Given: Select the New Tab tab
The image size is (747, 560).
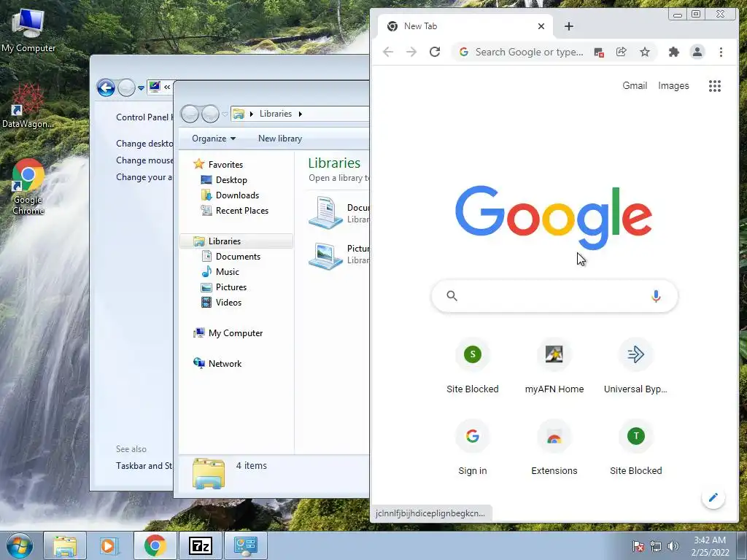Looking at the screenshot, I should [x=465, y=26].
